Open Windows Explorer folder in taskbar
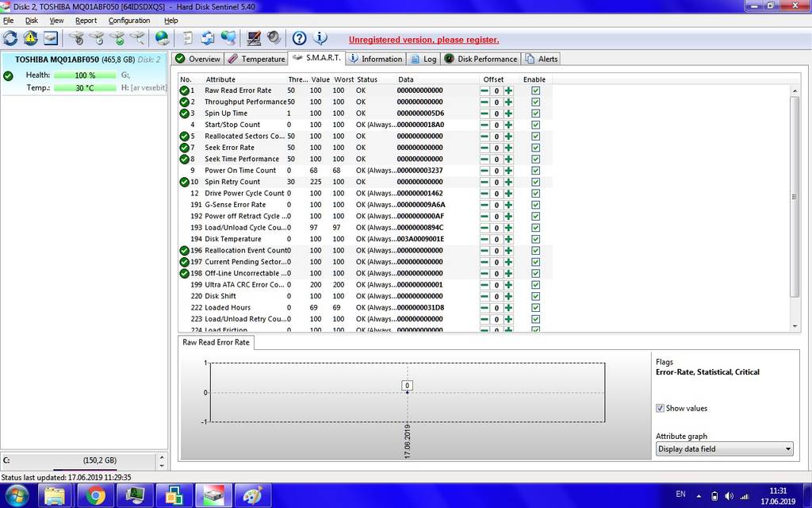 click(55, 496)
